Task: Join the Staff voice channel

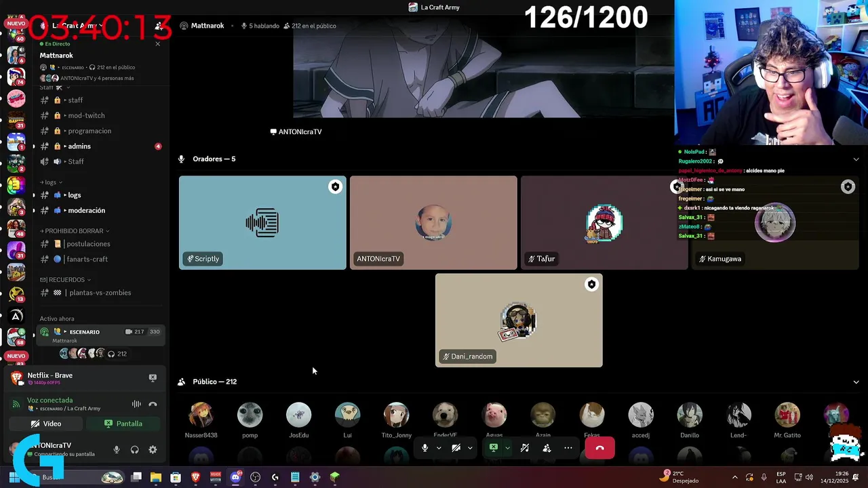Action: tap(100, 161)
